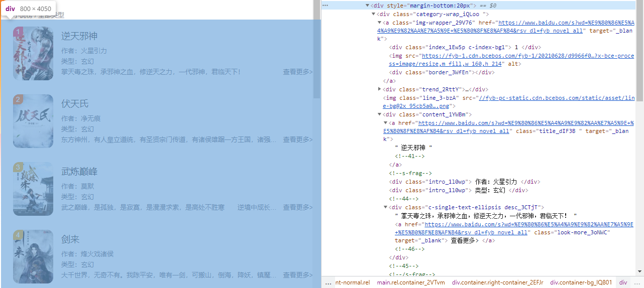This screenshot has height=288, width=644.
Task: Open the 逆天邪神 book cover thumbnail
Action: coord(33,53)
